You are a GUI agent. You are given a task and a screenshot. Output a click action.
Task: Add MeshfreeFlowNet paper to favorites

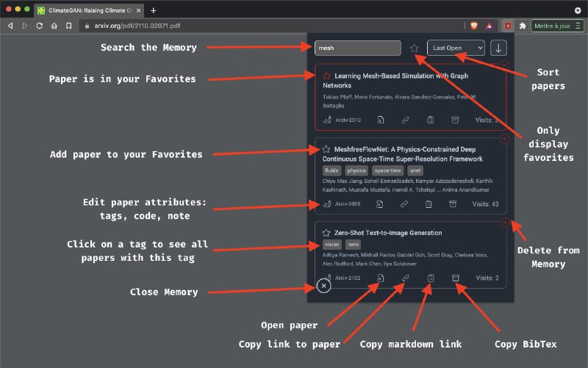pos(326,149)
